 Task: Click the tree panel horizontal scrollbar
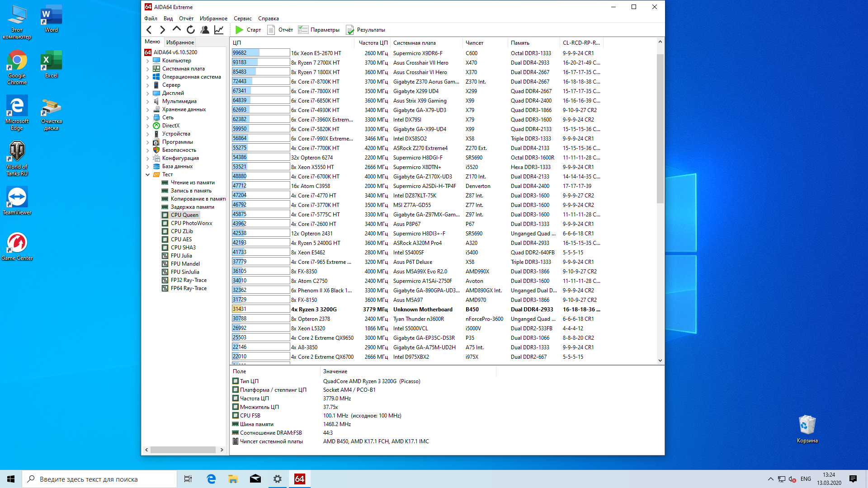184,450
